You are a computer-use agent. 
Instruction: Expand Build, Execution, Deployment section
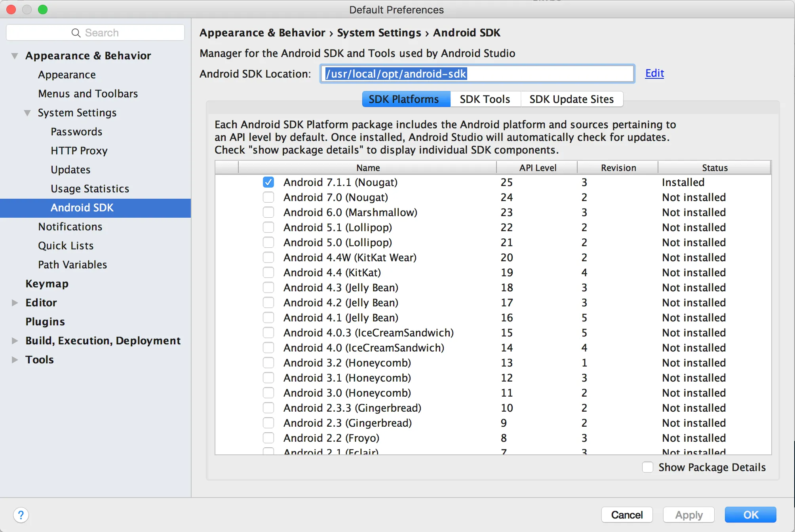tap(15, 341)
